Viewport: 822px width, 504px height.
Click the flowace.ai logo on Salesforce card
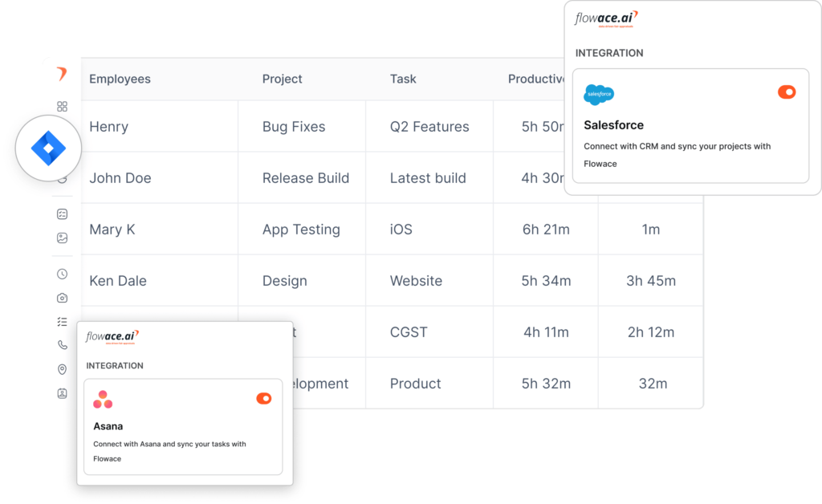point(604,18)
